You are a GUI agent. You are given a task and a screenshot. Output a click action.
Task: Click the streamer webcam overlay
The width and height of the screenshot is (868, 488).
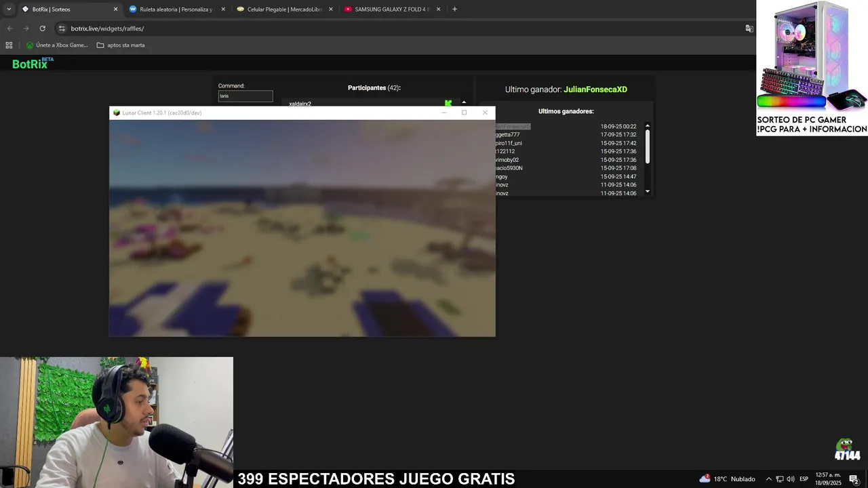[117, 422]
